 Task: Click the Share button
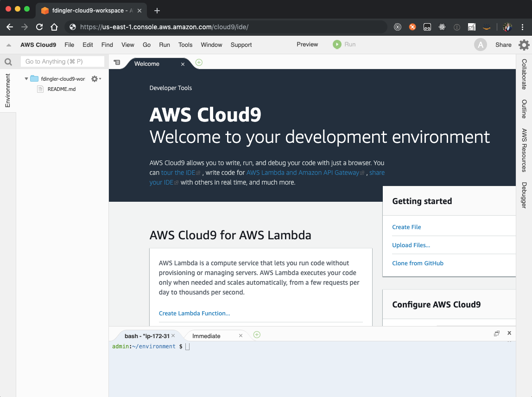point(503,45)
